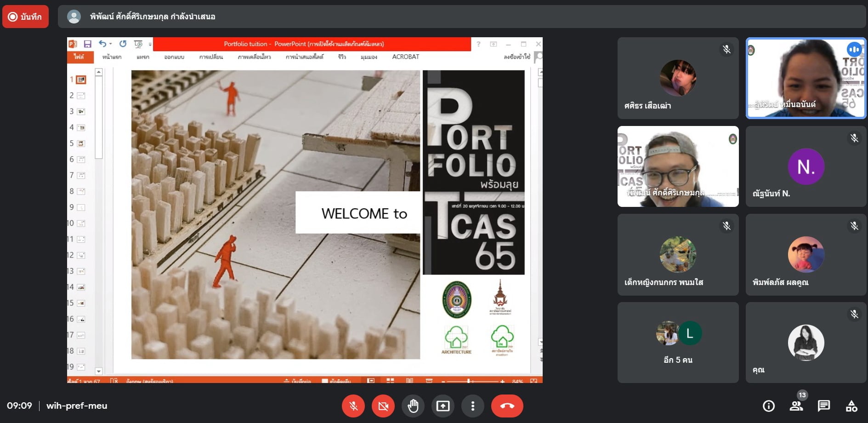The image size is (868, 423).
Task: Raise your hand in the meeting
Action: pos(413,406)
